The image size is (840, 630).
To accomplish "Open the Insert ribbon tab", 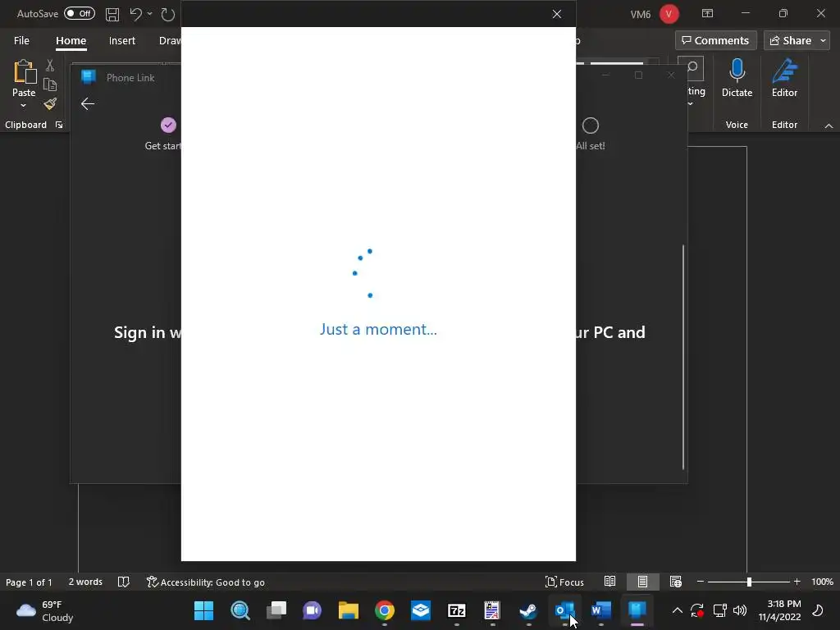I will [122, 41].
